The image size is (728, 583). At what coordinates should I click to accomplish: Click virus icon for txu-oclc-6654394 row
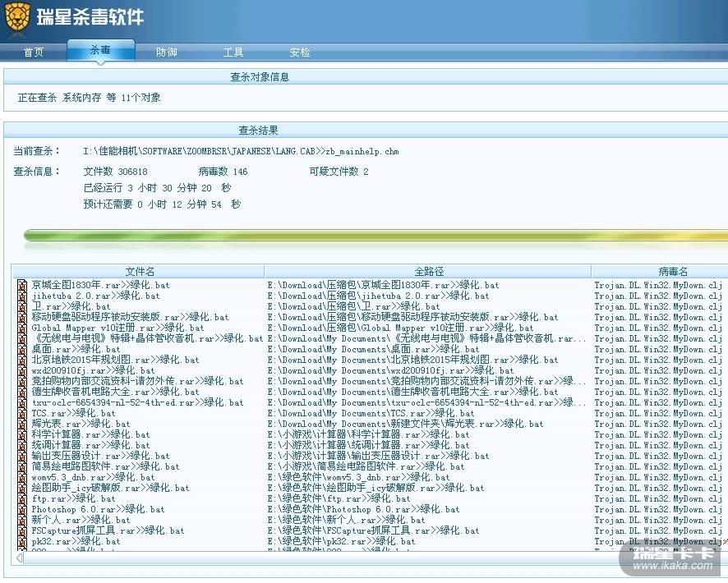pyautogui.click(x=22, y=402)
